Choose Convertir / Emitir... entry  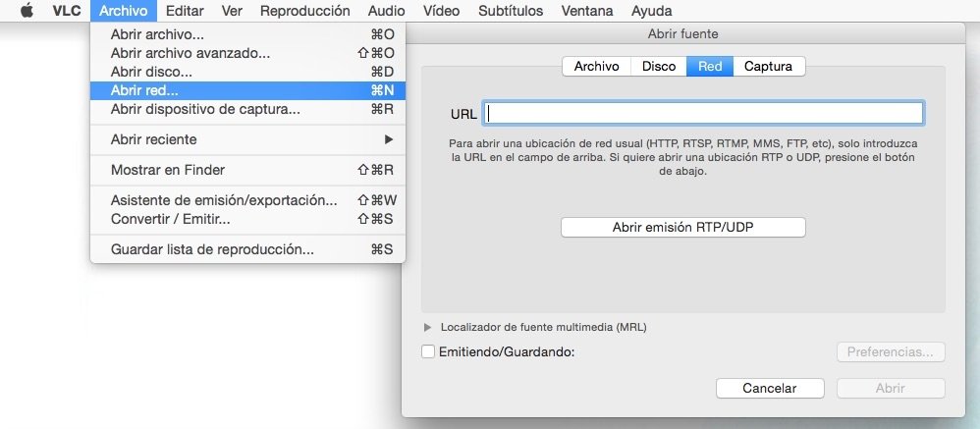247,219
